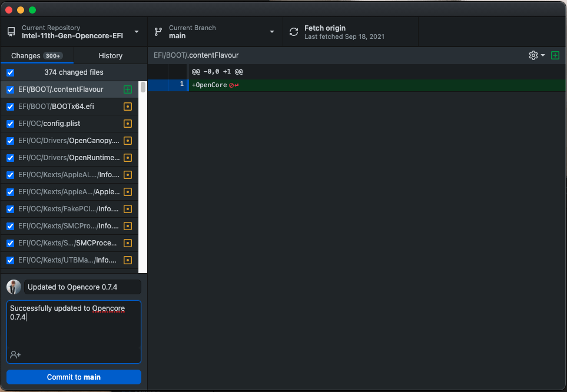Click Commit to main button
This screenshot has width=567, height=392.
point(74,377)
